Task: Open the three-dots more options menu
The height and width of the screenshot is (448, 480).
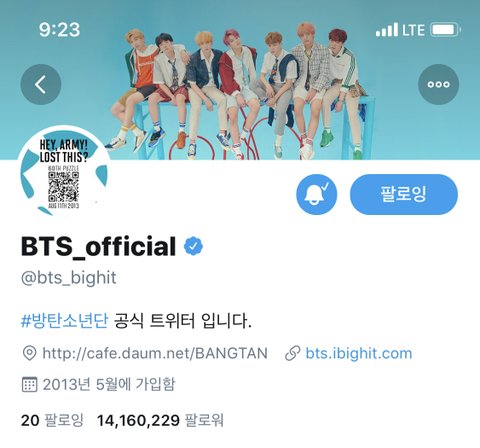Action: click(438, 84)
